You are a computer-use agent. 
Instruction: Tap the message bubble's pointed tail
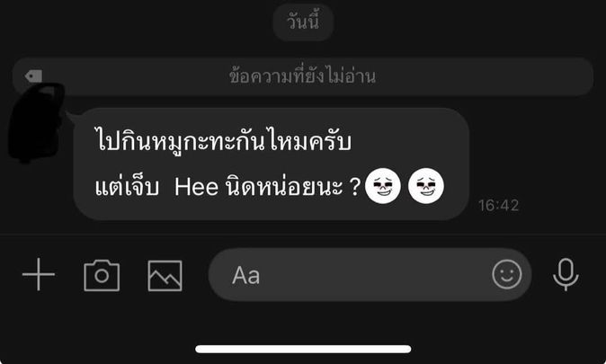coord(73,117)
